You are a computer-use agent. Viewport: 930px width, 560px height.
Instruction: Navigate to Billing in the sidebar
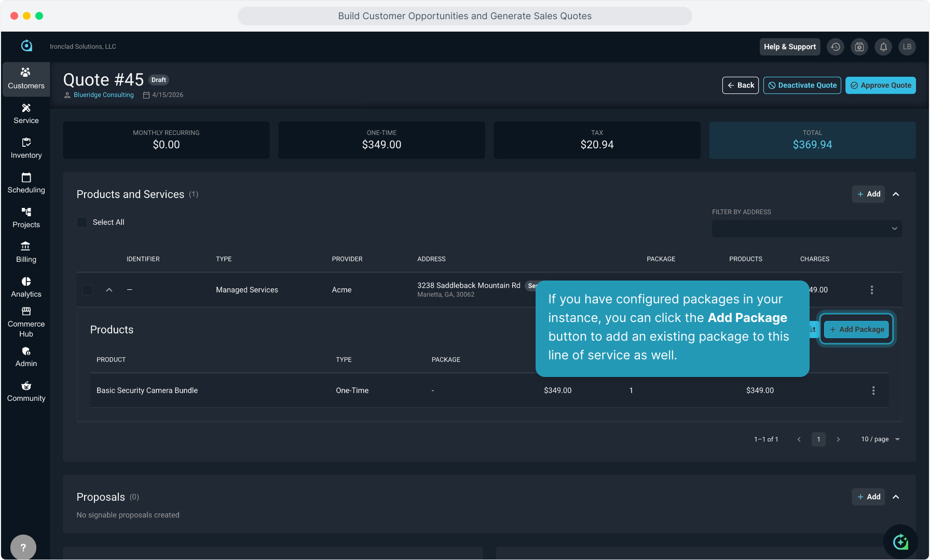pos(26,252)
